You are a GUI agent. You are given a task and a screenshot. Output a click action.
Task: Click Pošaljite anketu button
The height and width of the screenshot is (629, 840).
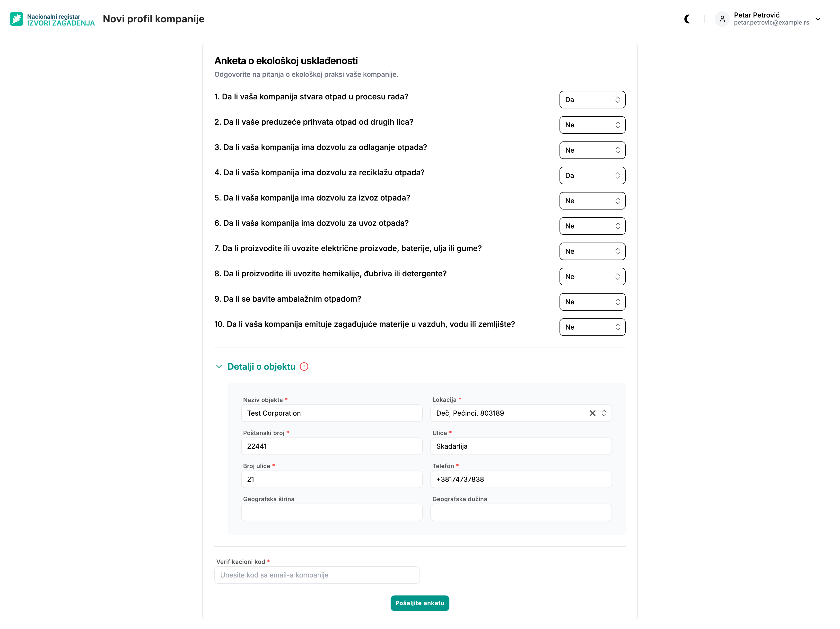(420, 603)
